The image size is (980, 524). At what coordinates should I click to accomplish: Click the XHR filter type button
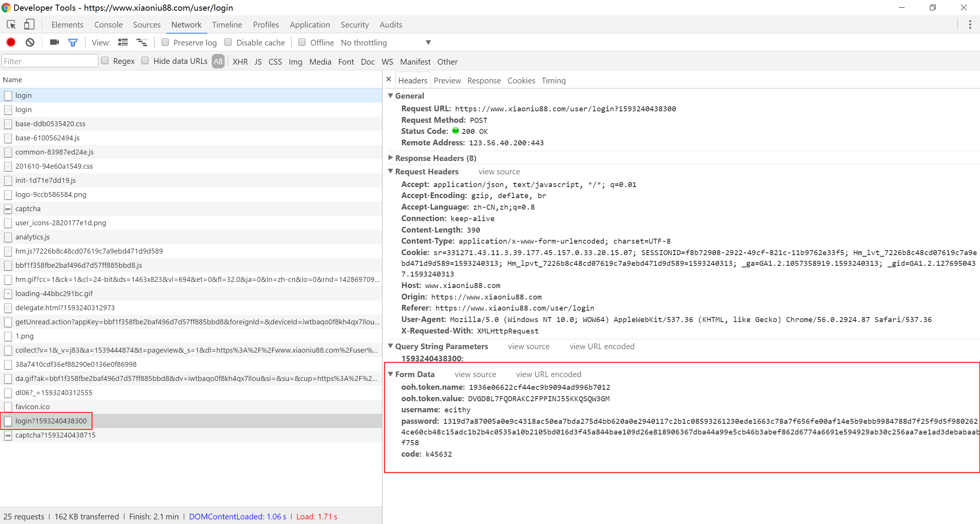tap(240, 62)
